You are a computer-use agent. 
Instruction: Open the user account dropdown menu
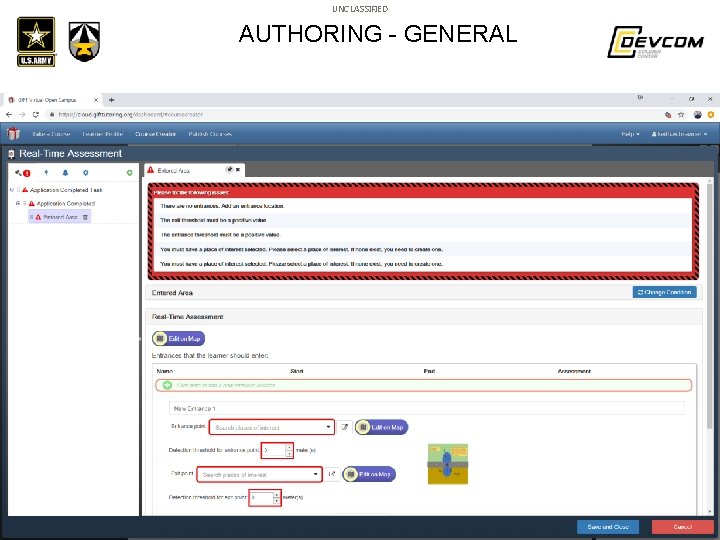click(x=679, y=134)
